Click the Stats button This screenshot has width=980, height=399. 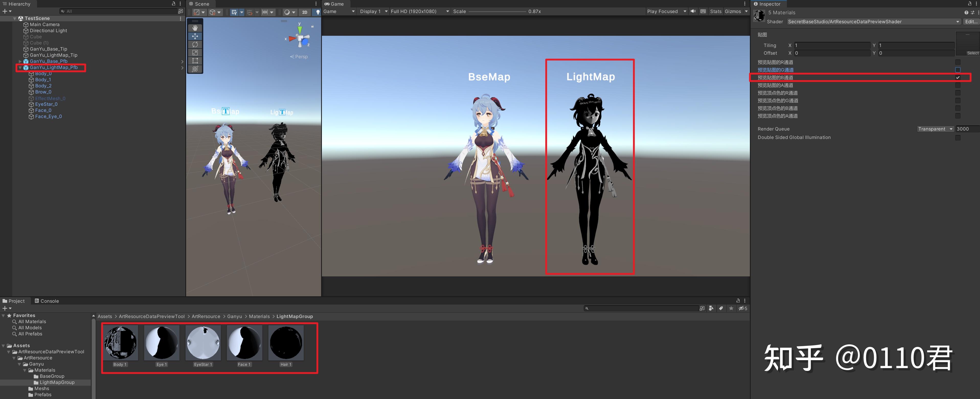[716, 11]
